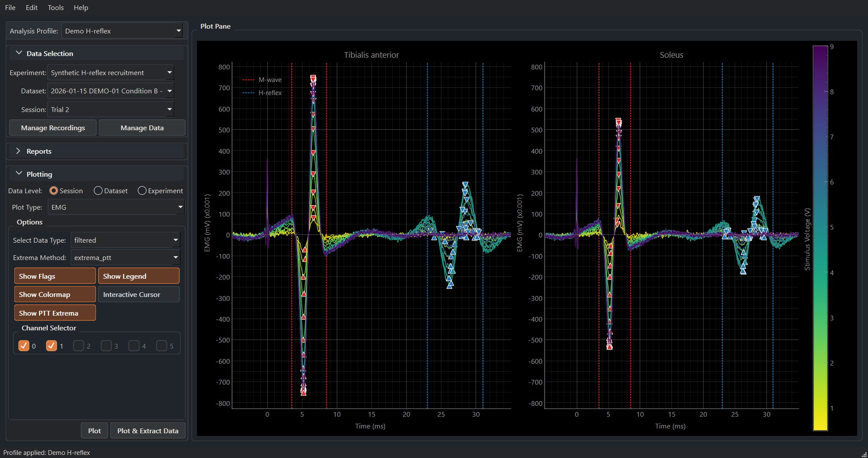The width and height of the screenshot is (868, 458).
Task: Click the Stimulus Voltage colorbar
Action: [820, 238]
